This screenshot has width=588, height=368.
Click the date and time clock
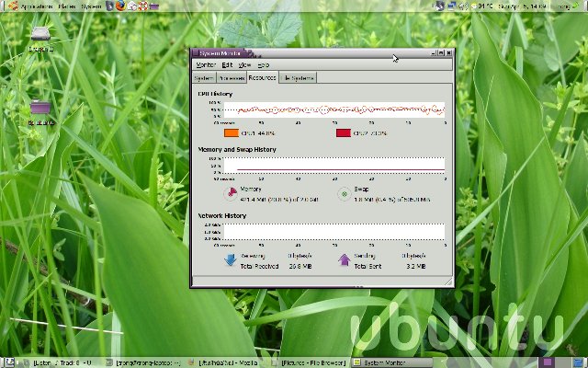coord(523,6)
